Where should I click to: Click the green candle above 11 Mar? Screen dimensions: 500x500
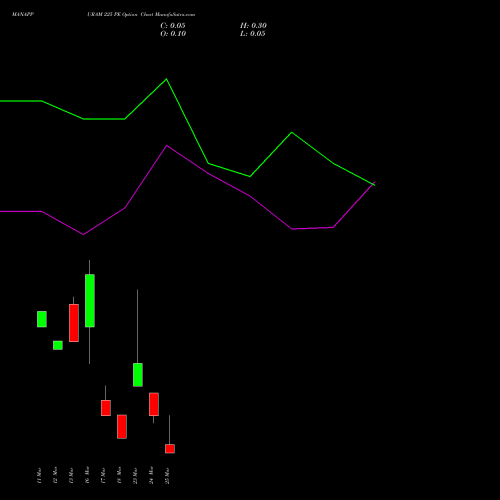[42, 319]
